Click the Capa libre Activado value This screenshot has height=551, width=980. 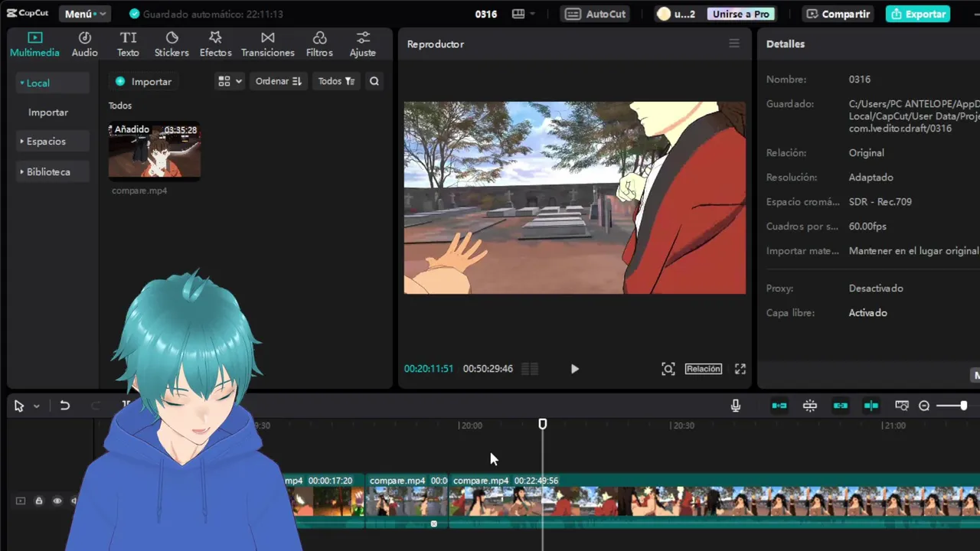(x=868, y=313)
